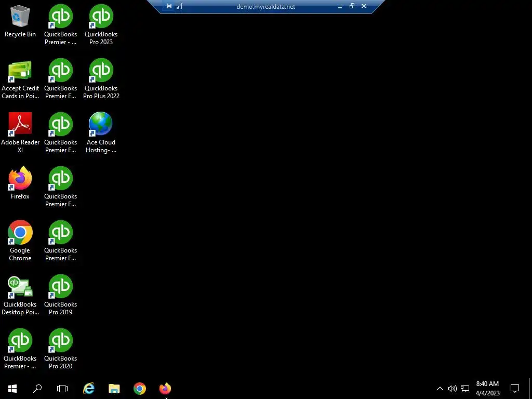Select the QuickBooks Pro 2020 shortcut
532x399 pixels.
[x=60, y=349]
